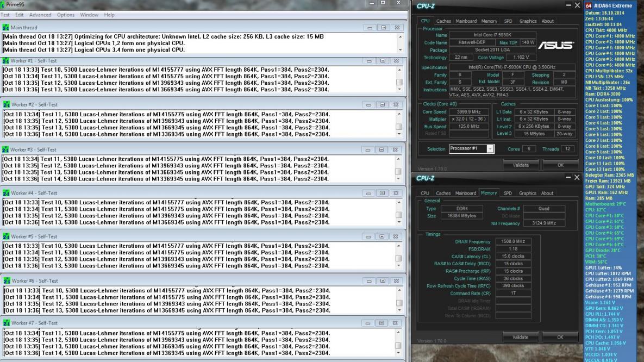Maximize the Worker #2 child window
Image resolution: width=644 pixels, height=362 pixels.
tap(382, 105)
